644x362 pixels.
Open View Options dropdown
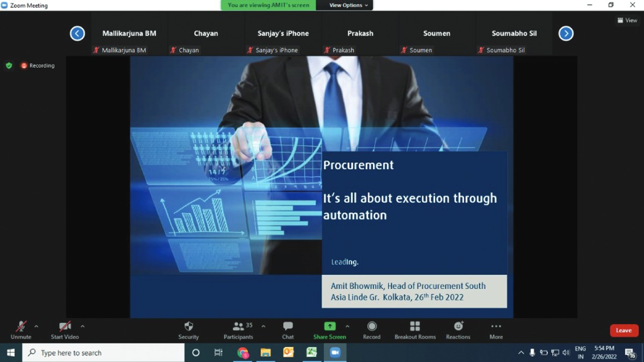[x=349, y=5]
